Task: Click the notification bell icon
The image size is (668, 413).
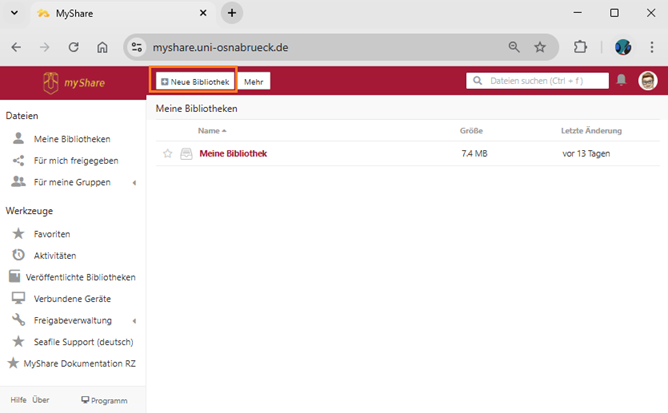Action: [621, 80]
